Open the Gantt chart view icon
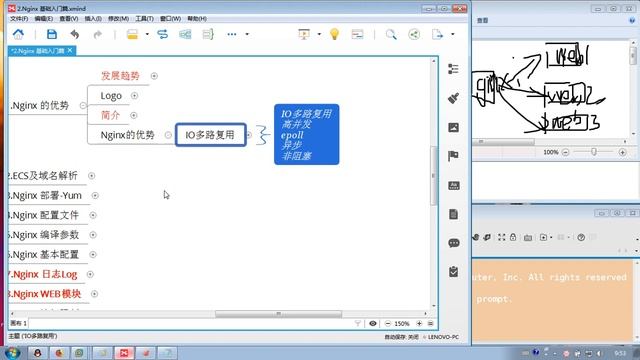 tap(357, 34)
